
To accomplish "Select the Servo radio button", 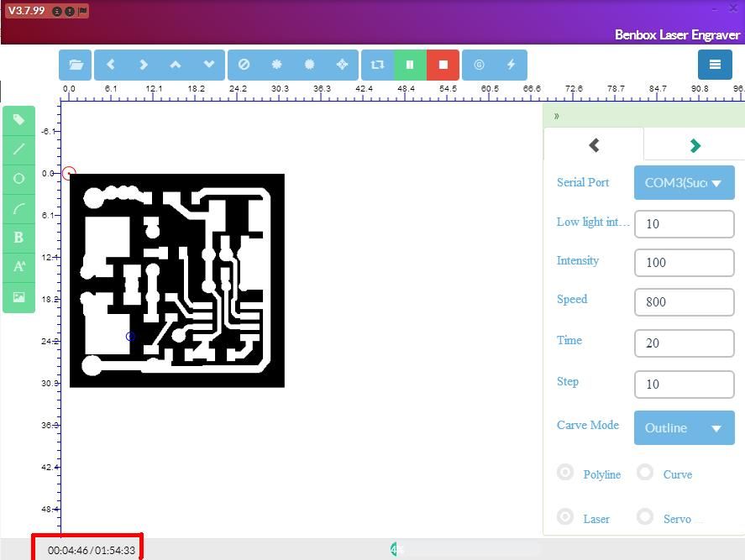I will [x=645, y=516].
